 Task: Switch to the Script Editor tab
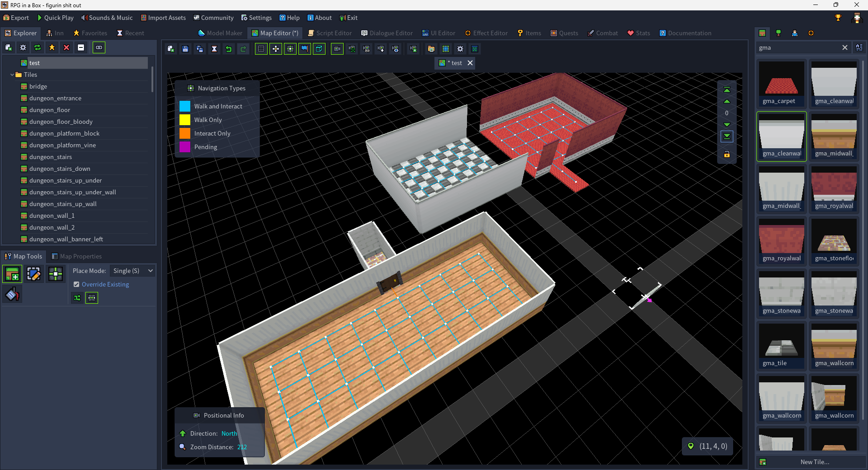click(330, 33)
